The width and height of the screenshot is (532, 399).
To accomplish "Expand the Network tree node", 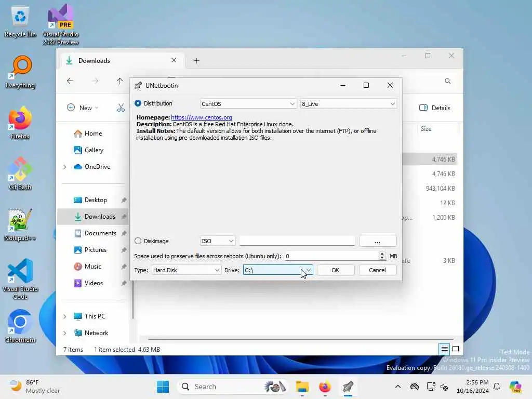I will click(65, 333).
